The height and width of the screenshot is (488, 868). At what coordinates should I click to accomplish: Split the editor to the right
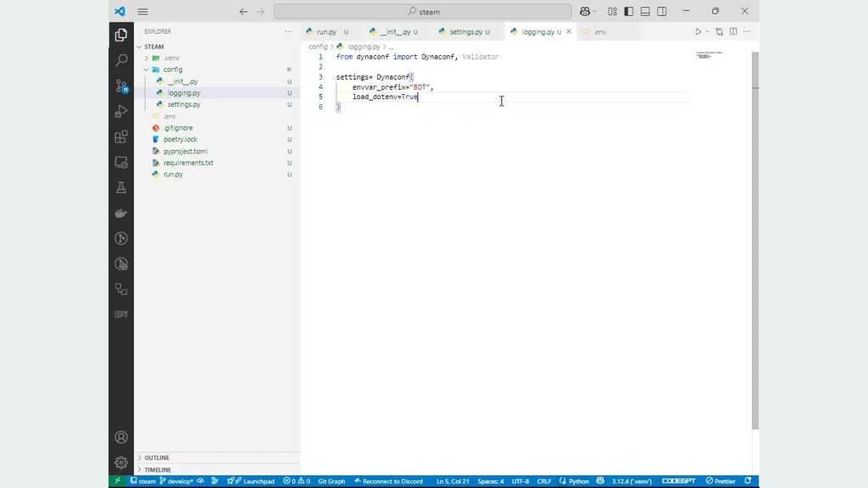(x=733, y=32)
